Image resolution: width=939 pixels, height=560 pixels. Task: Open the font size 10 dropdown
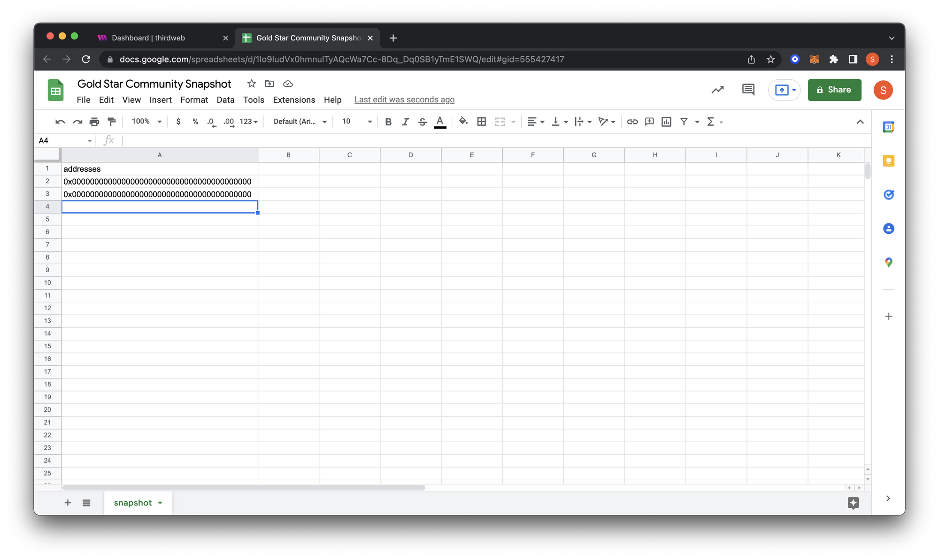[357, 122]
